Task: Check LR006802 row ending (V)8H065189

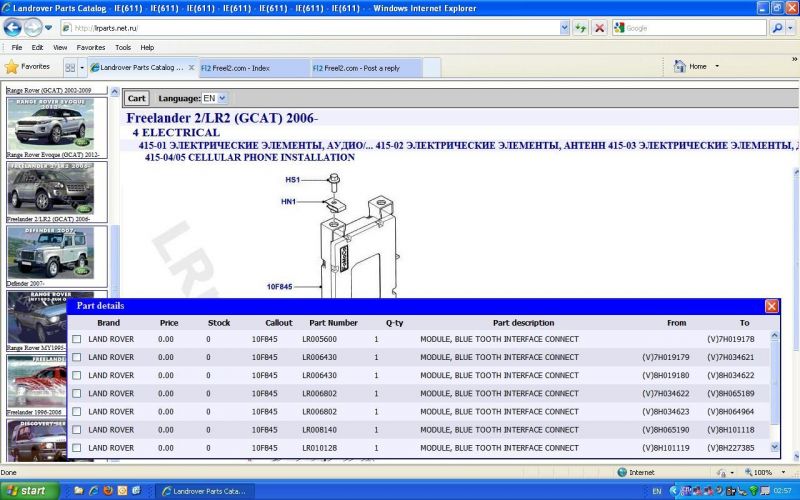Action: [77, 393]
